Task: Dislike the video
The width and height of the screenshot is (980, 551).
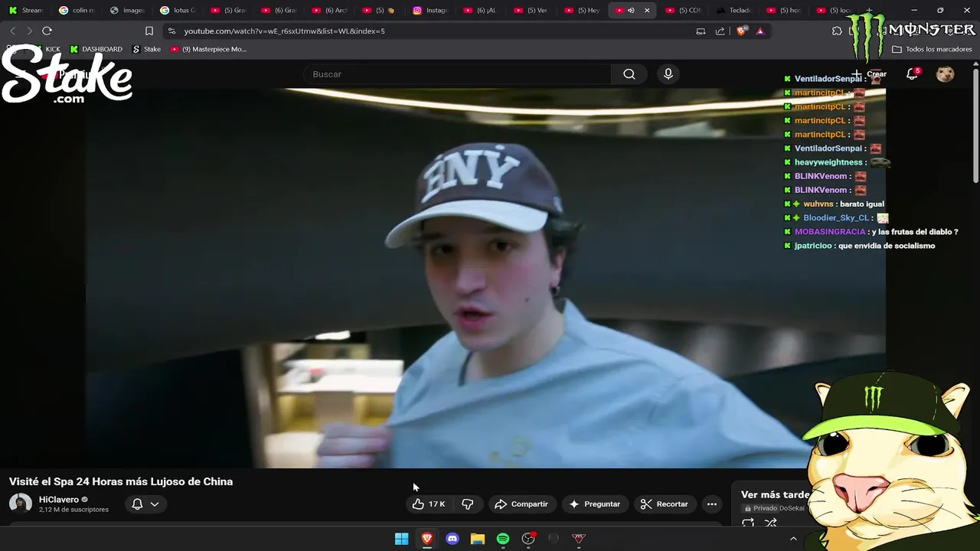Action: pos(468,504)
